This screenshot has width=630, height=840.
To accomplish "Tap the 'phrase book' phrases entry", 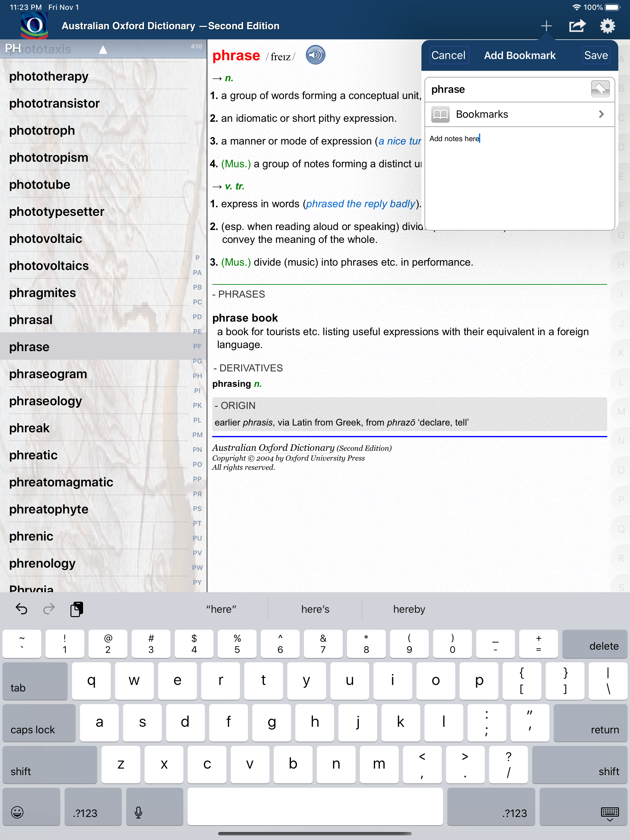I will [x=245, y=318].
